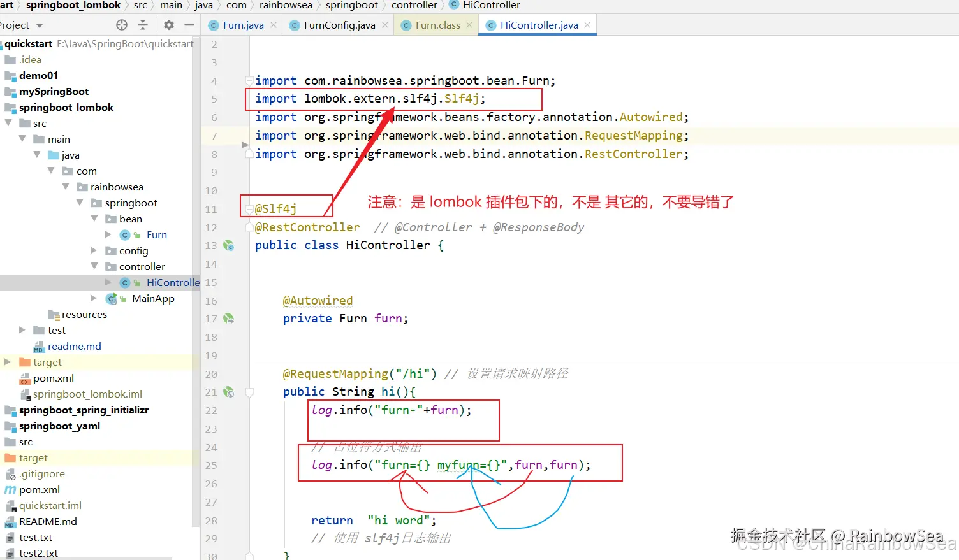959x560 pixels.
Task: Collapse the controller package arrow
Action: point(94,266)
